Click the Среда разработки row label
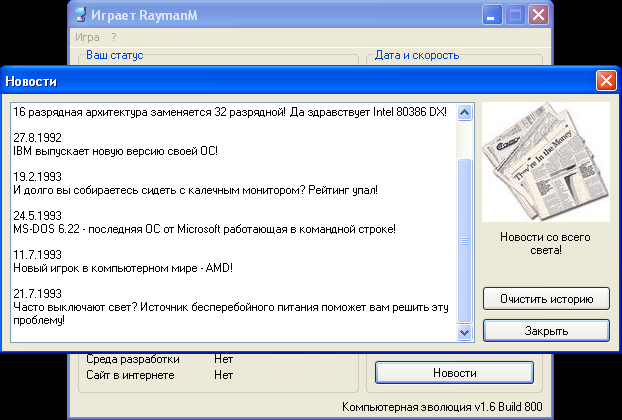The height and width of the screenshot is (420, 622). coord(133,359)
